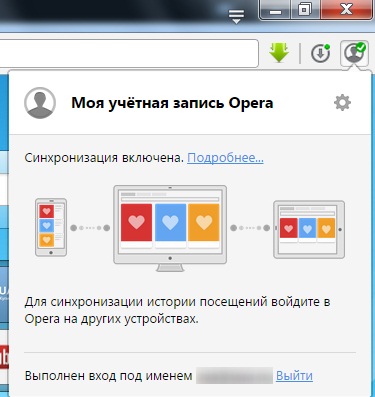Minimize the browser window
The image size is (375, 397).
click(x=275, y=10)
